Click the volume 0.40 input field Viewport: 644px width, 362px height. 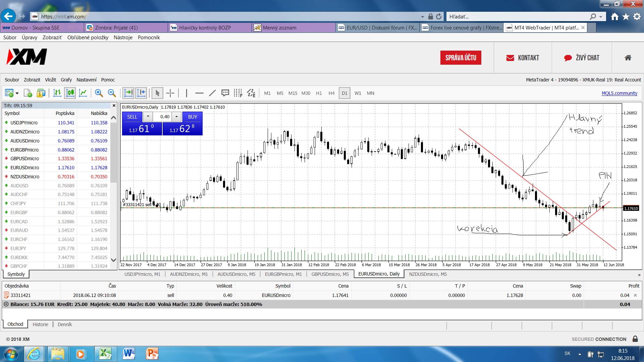coord(162,117)
